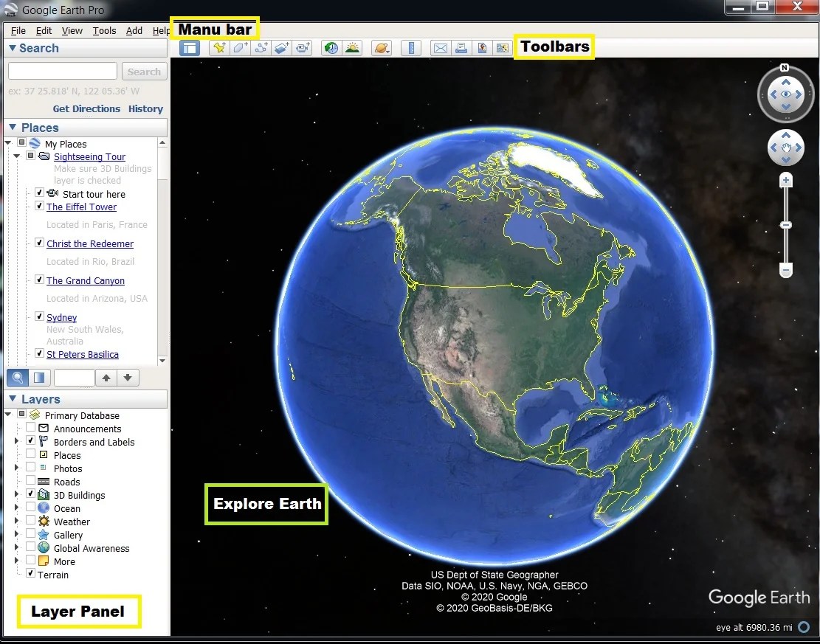The image size is (820, 644).
Task: Toggle the sidebar visibility toolbar icon
Action: coord(189,48)
